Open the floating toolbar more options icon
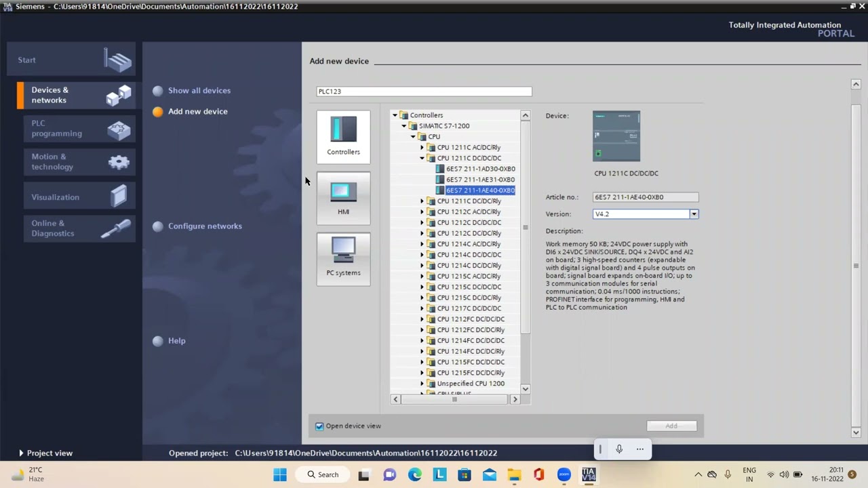Viewport: 868px width, 488px height. (639, 449)
